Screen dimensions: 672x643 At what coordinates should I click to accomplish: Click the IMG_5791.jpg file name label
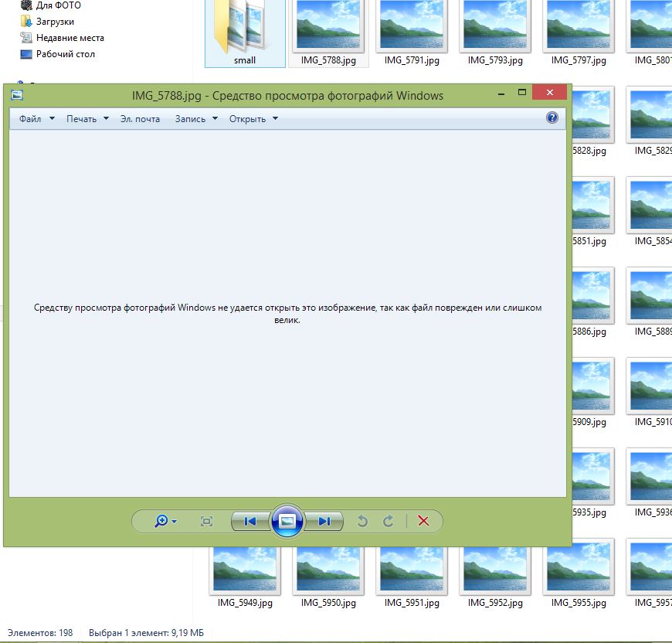tap(412, 60)
